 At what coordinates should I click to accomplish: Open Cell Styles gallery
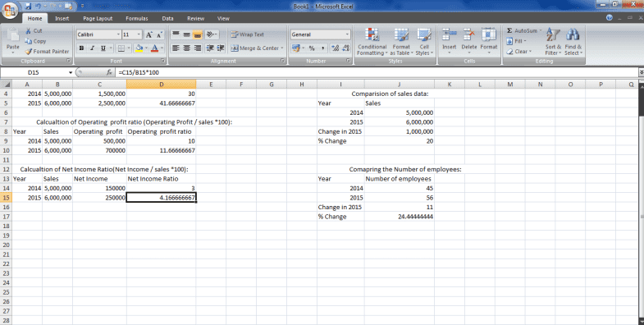tap(424, 42)
